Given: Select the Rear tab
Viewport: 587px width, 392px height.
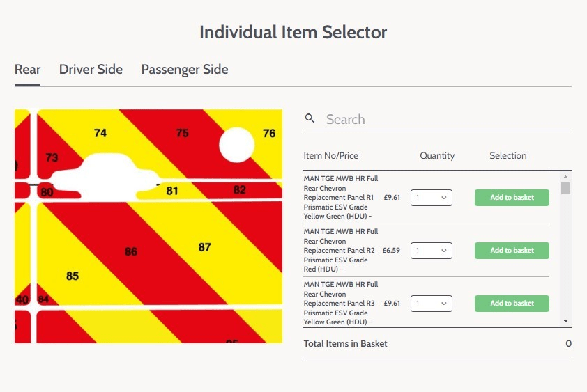Looking at the screenshot, I should coord(27,70).
